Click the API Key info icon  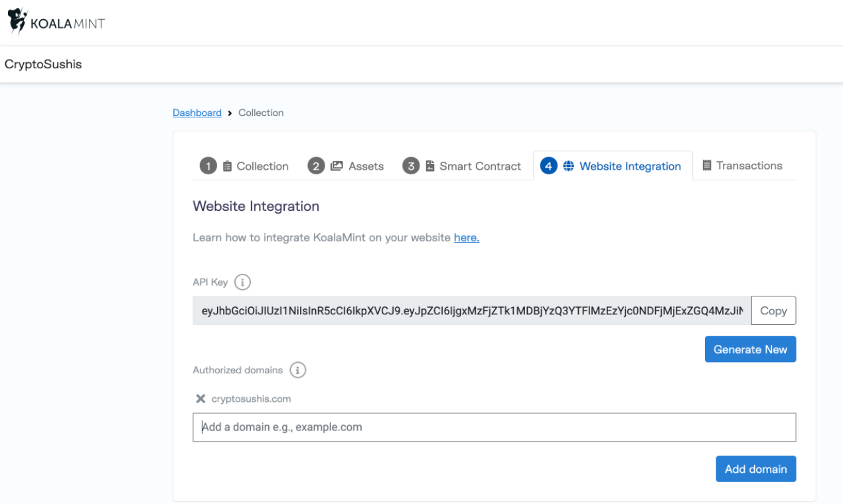(x=243, y=283)
